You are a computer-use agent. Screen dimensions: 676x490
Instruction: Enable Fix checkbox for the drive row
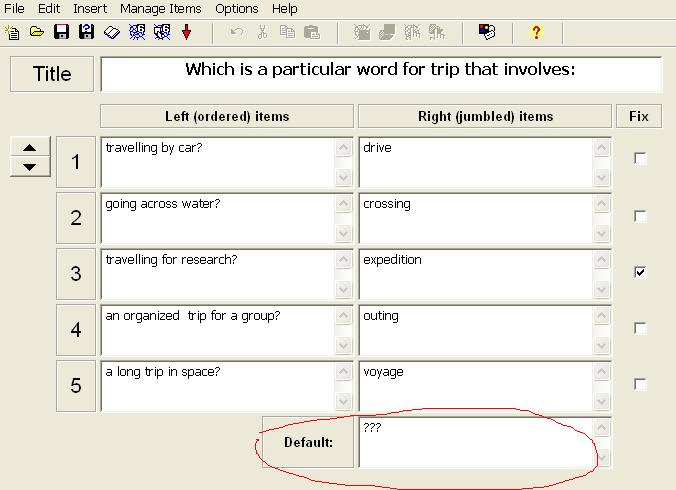point(640,159)
